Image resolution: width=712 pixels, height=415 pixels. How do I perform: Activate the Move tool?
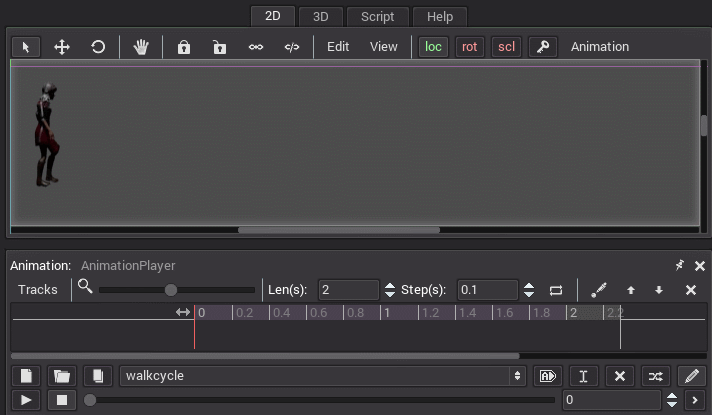pyautogui.click(x=62, y=47)
